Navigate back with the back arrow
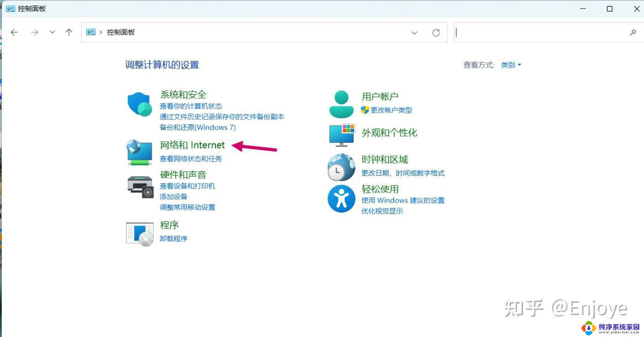 tap(14, 32)
